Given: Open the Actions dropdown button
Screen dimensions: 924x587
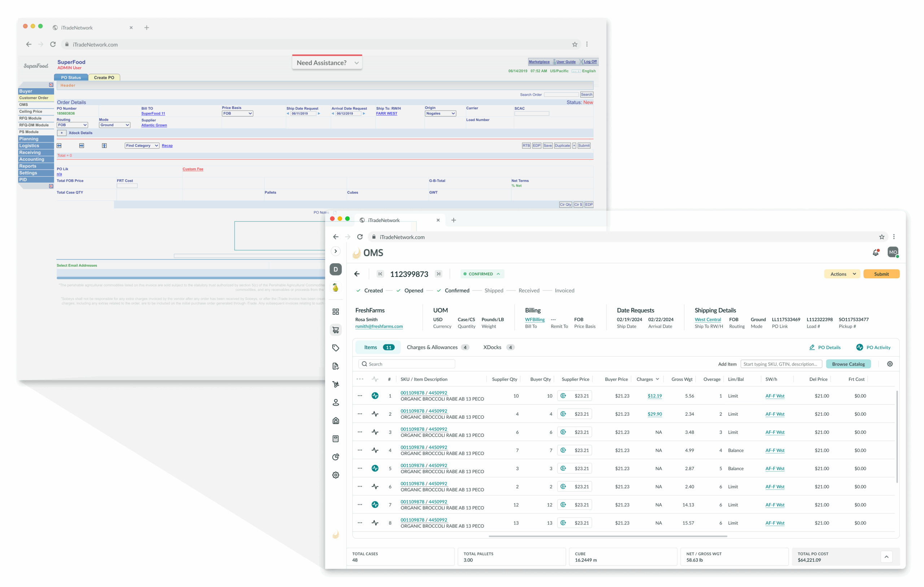Looking at the screenshot, I should pos(843,274).
